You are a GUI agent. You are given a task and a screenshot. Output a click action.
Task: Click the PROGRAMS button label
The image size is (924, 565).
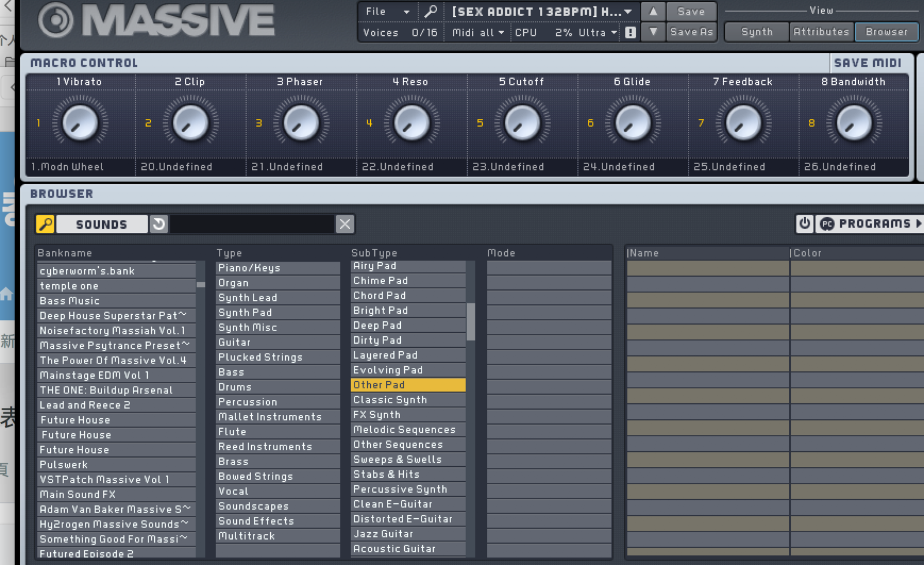click(x=874, y=224)
